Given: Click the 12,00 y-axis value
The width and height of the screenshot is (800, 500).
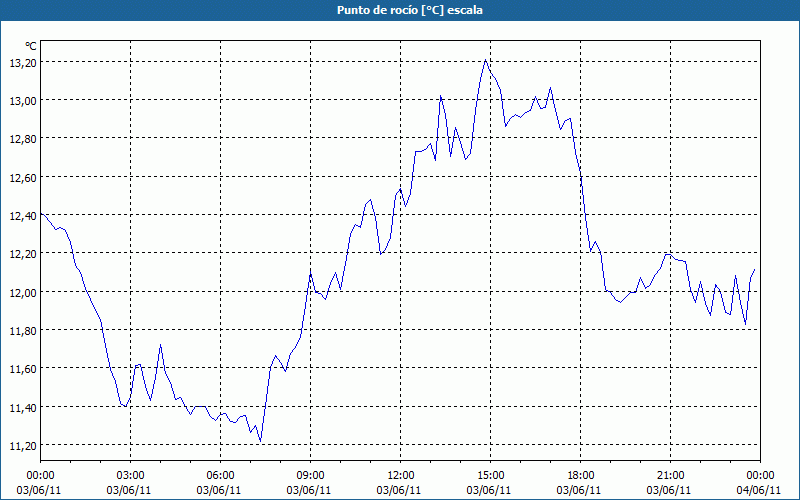Looking at the screenshot, I should point(22,292).
